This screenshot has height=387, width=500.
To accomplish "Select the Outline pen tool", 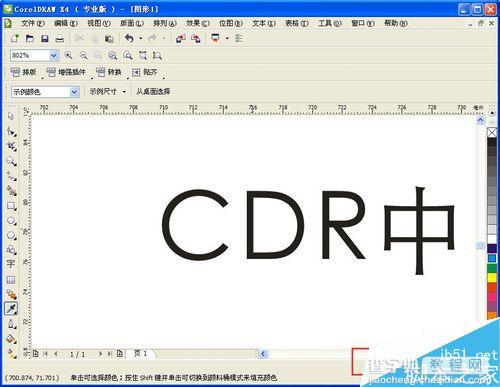I will point(11,324).
